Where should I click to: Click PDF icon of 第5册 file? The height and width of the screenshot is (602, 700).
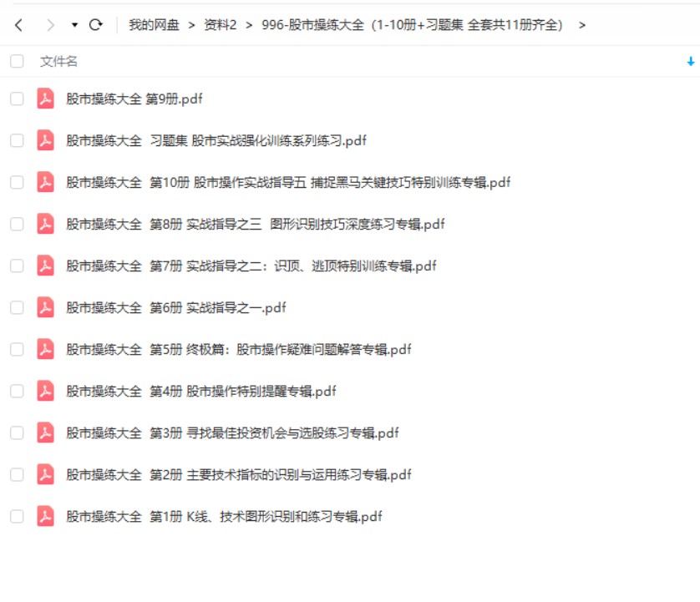tap(46, 349)
